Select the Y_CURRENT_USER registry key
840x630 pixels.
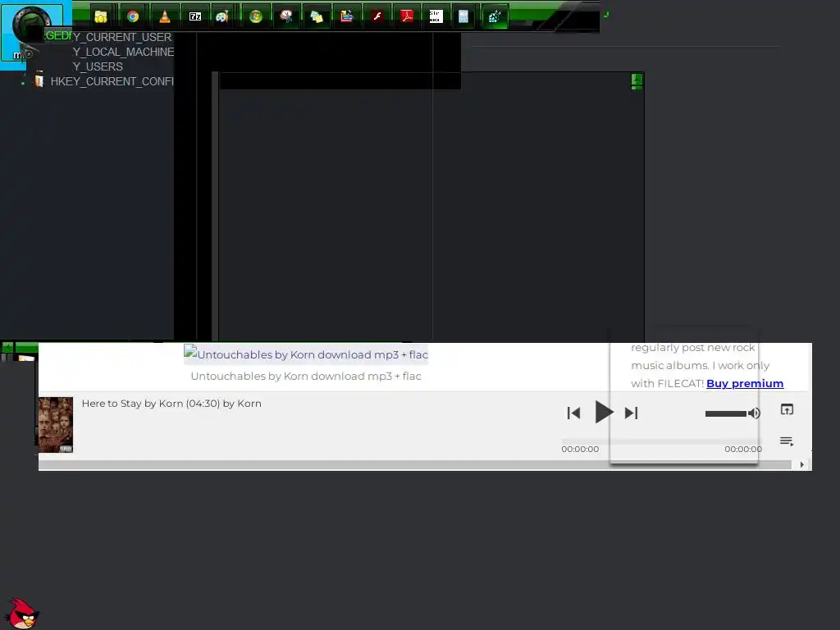tap(122, 37)
